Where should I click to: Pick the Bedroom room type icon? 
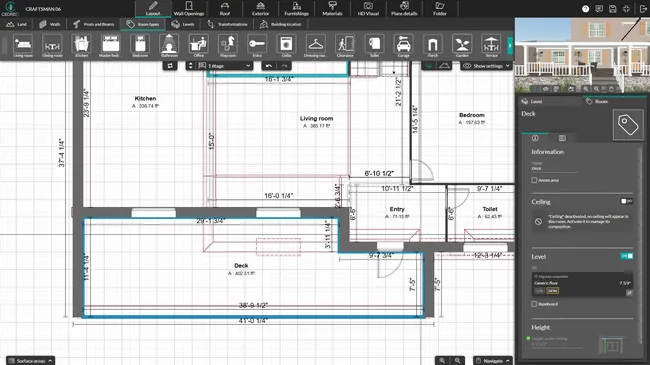[140, 45]
